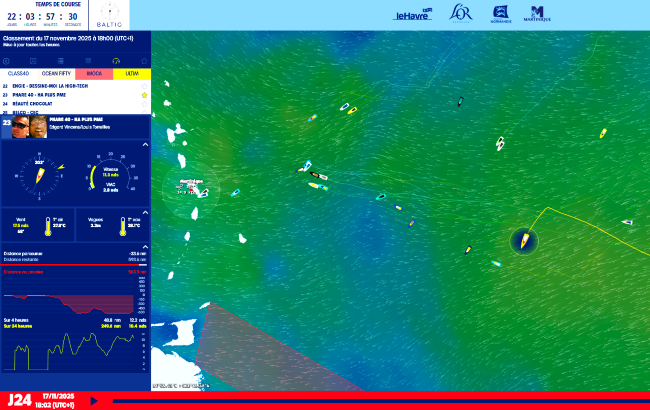Select the highlighted yellow boat on map
Screen dimensions: 650x410
(x=523, y=240)
